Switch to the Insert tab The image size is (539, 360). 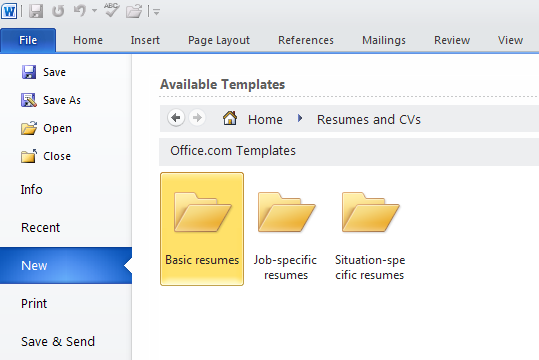(145, 40)
